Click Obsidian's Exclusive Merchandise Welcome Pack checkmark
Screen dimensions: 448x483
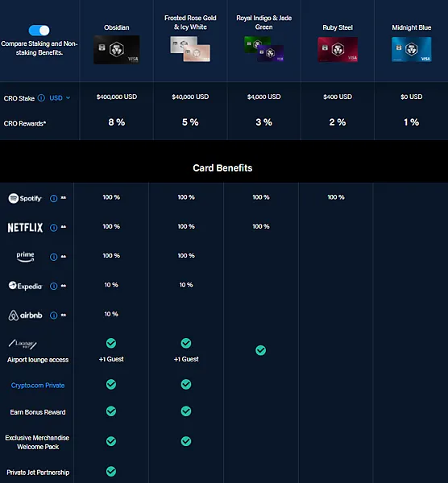111,441
